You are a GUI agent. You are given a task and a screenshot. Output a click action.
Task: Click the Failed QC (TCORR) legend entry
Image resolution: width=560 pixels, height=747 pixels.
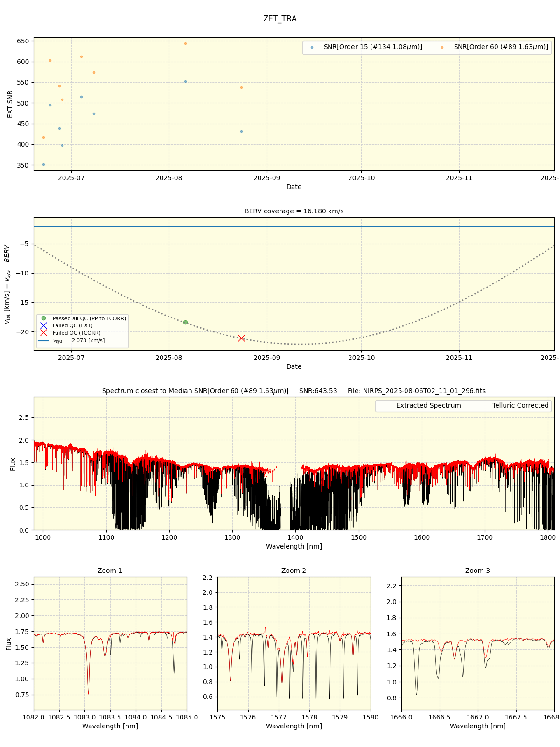70,333
